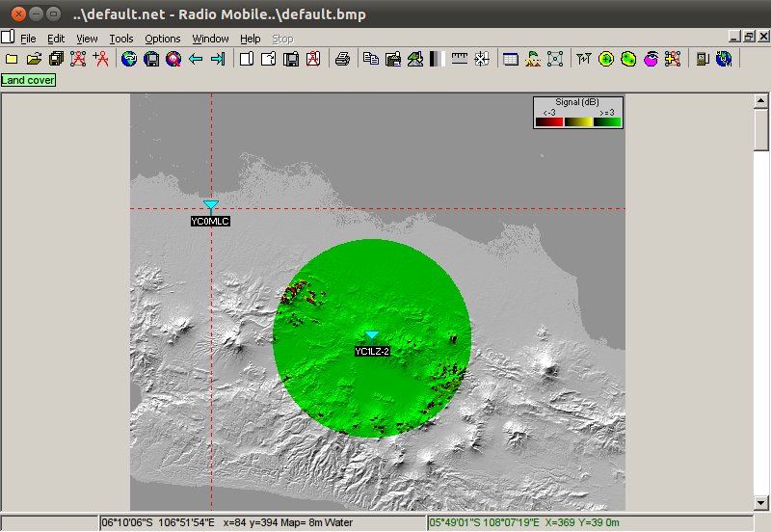Select the ruler distance scale icon
This screenshot has width=771, height=532.
(460, 60)
